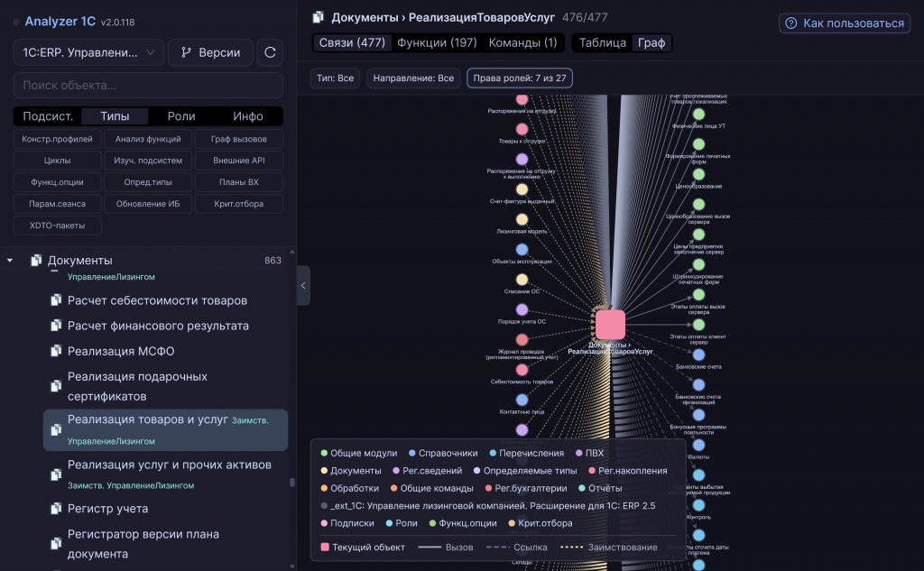Switch view to Таблица

tap(602, 42)
